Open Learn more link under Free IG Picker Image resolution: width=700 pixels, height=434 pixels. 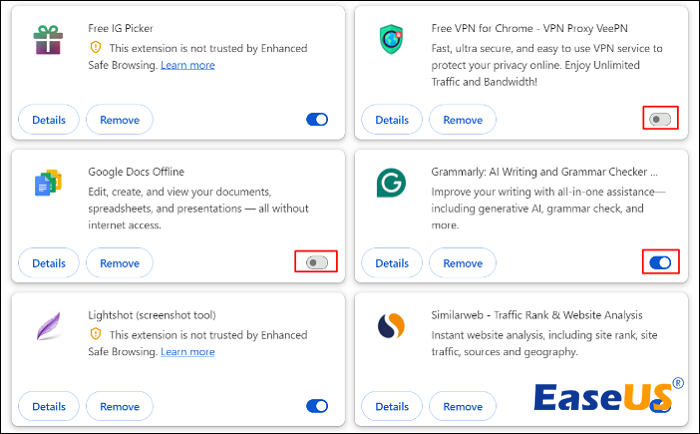tap(188, 65)
